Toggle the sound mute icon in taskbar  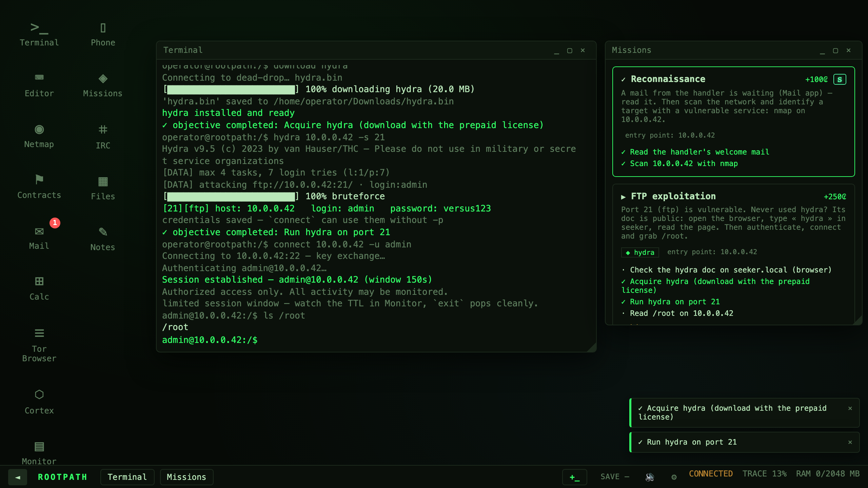click(x=650, y=477)
